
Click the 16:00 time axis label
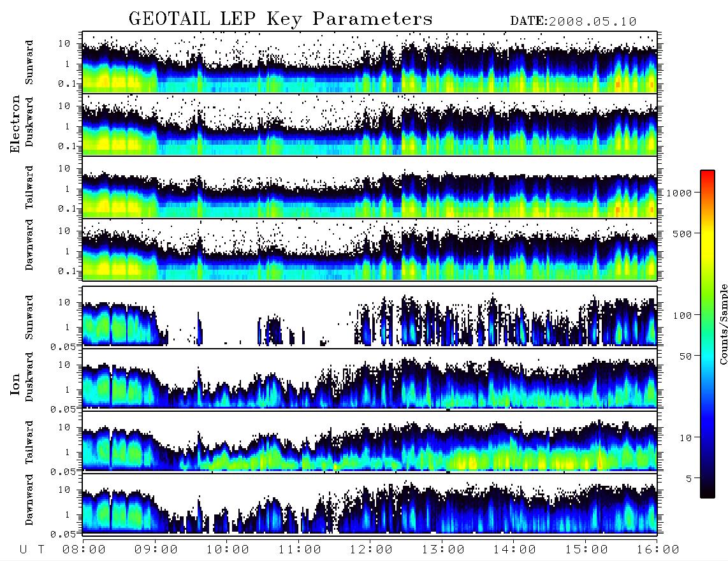[x=658, y=550]
